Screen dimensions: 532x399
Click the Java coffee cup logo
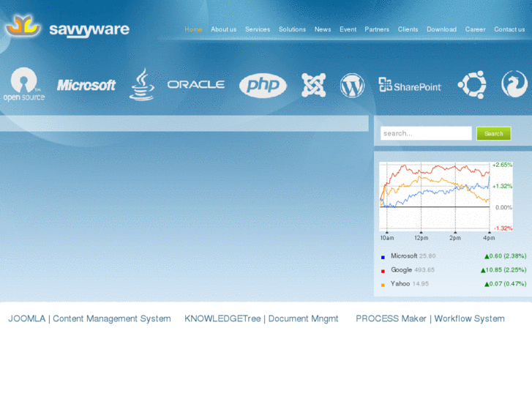click(x=142, y=84)
